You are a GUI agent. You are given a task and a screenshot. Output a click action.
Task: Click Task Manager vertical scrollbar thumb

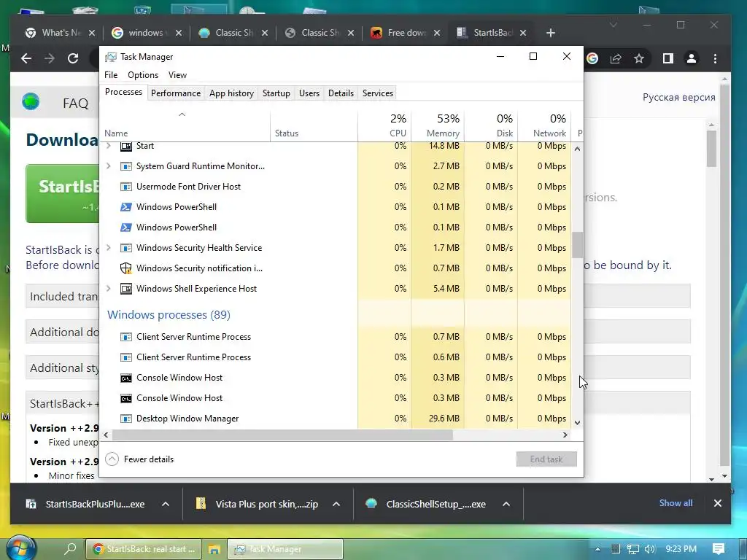pos(577,245)
